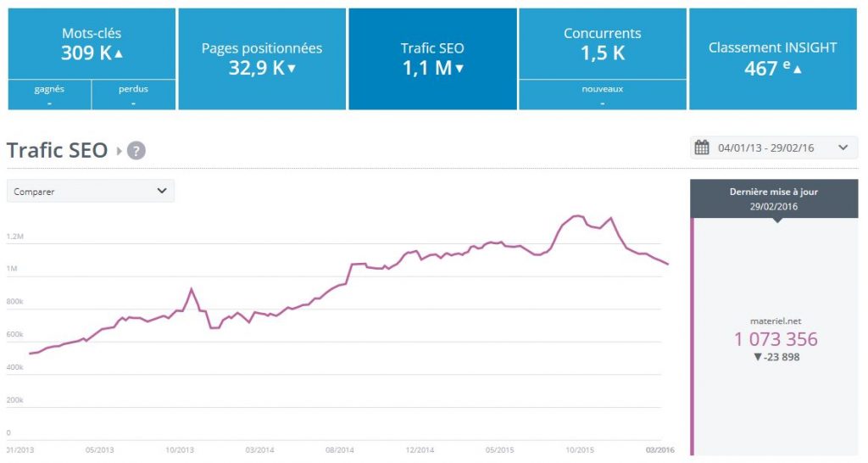Click the purple materiel.net color bar

693,337
